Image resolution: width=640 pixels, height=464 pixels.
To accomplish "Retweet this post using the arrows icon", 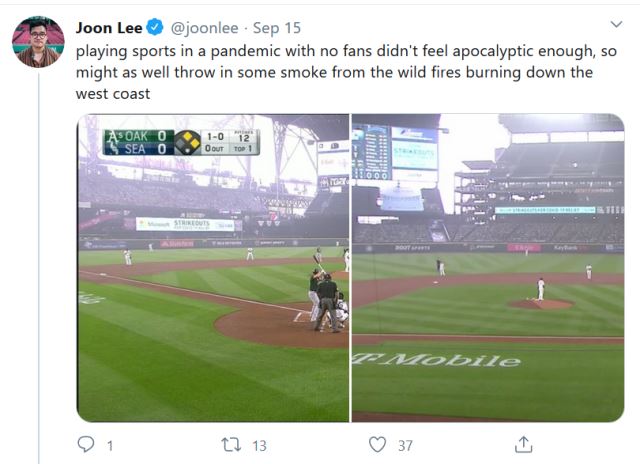I will coord(231,444).
